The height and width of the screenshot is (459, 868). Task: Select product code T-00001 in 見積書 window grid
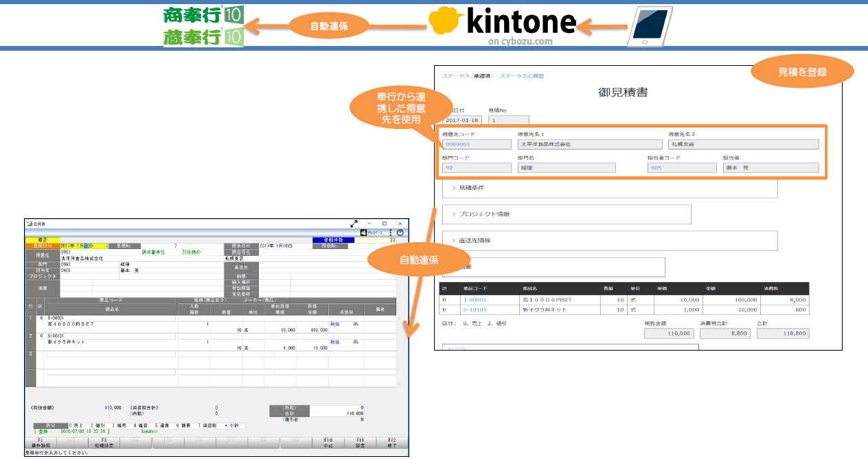[56, 318]
